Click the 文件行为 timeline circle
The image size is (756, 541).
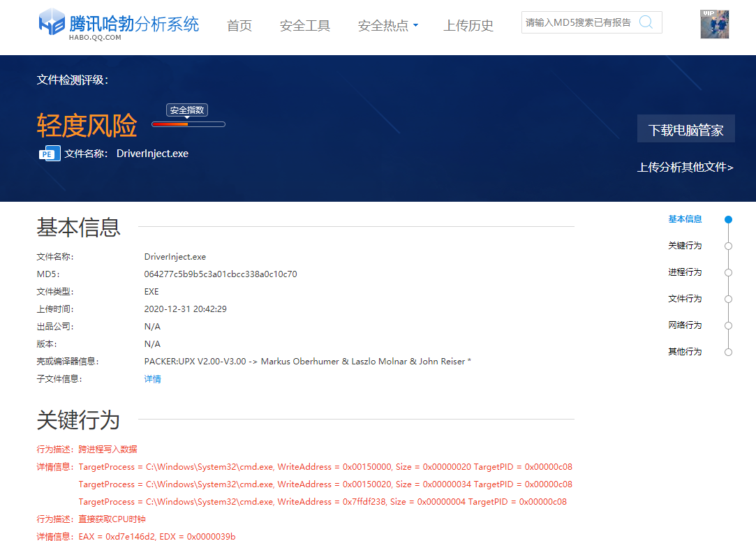pos(728,299)
